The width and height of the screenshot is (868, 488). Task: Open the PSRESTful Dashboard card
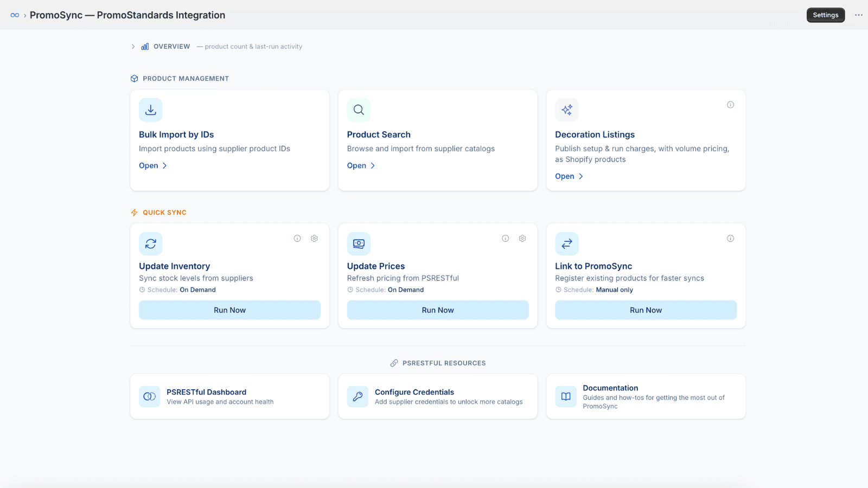click(x=229, y=396)
